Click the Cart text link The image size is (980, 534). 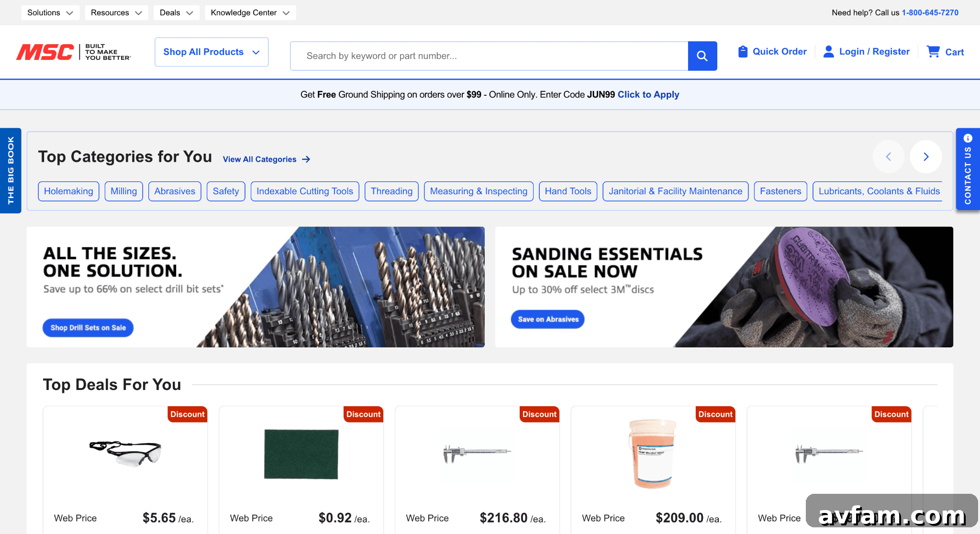[954, 52]
